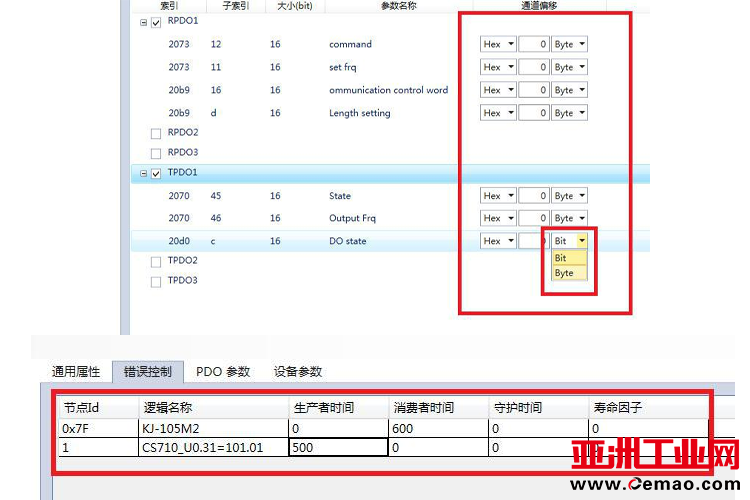Uncheck the RPDO1 checkbox
Image resolution: width=750 pixels, height=500 pixels.
point(156,22)
